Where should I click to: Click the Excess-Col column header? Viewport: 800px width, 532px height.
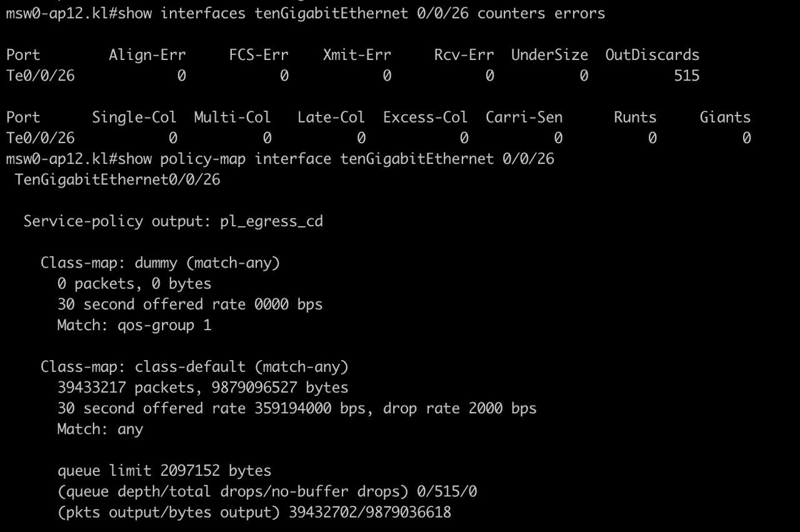pos(425,118)
